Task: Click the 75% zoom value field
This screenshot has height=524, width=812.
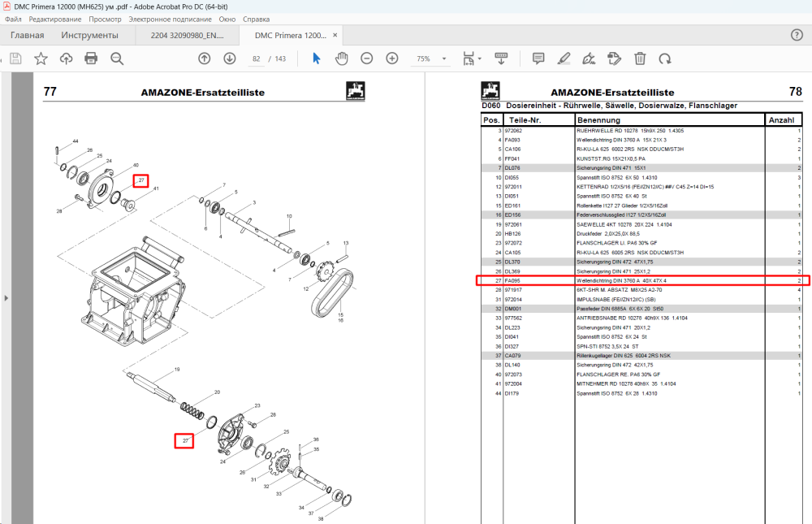Action: 424,58
